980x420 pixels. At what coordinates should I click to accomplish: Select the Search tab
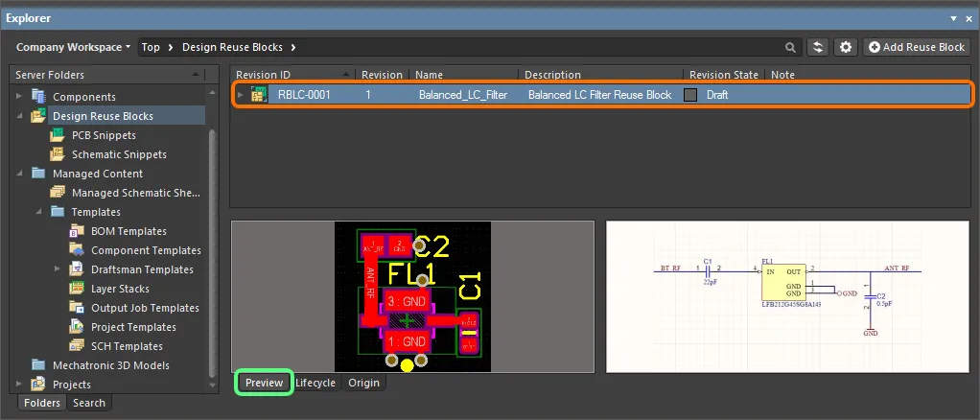point(89,403)
